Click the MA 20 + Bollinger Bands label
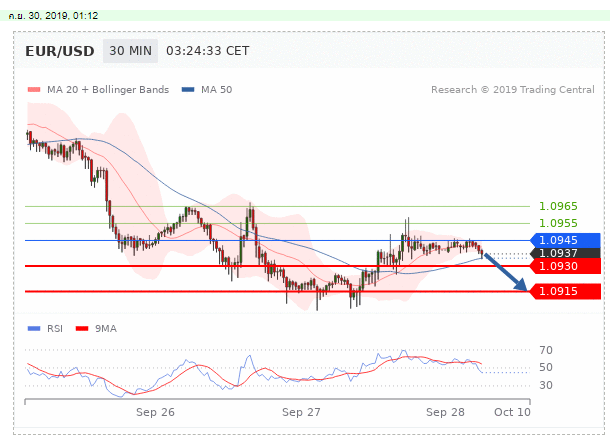 [x=108, y=90]
